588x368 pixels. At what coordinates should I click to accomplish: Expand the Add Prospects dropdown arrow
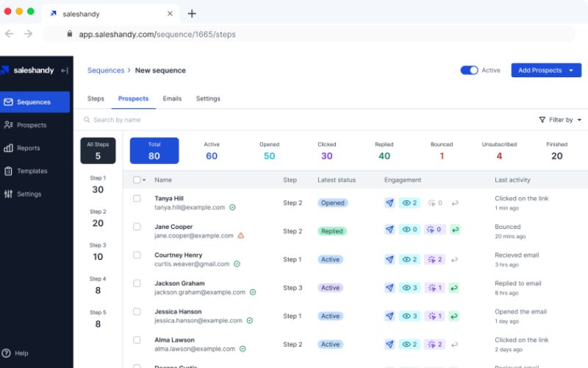point(571,70)
